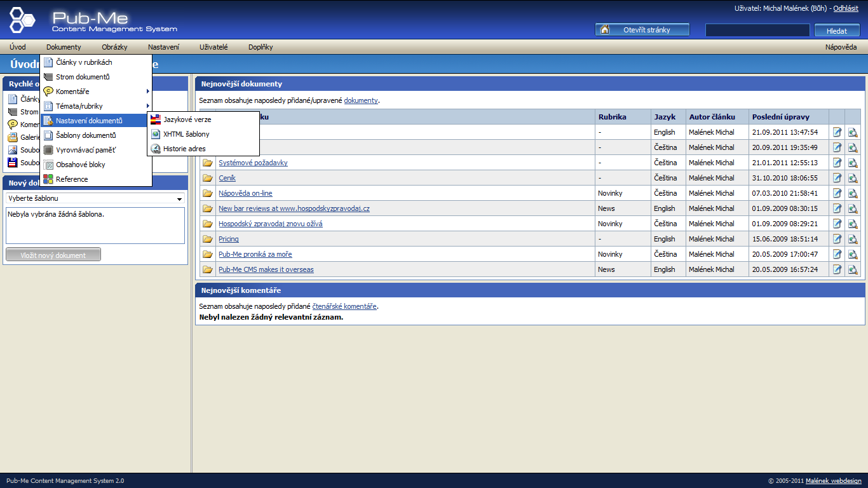Click the Reference colored squares icon

click(48, 179)
